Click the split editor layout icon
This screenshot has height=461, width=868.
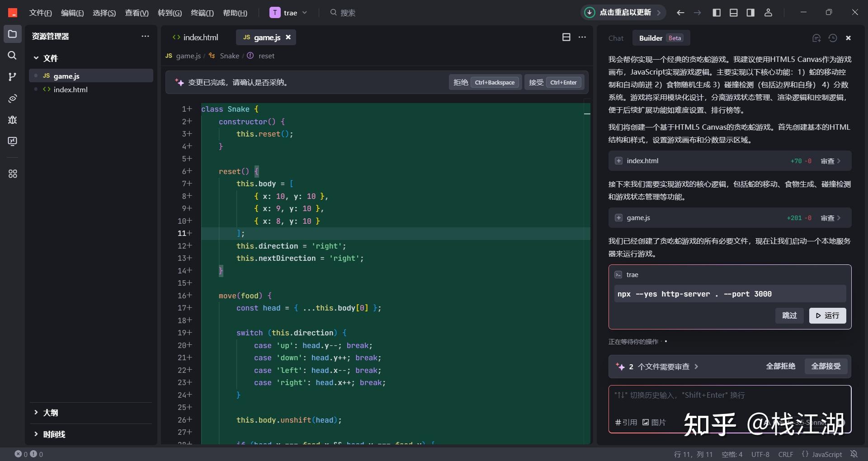pyautogui.click(x=566, y=37)
